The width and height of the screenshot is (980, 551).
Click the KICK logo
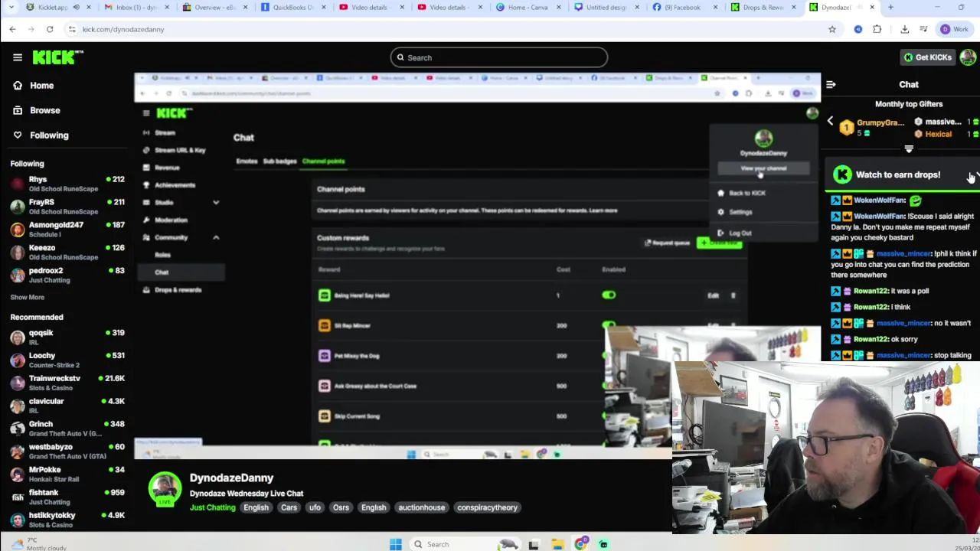[x=57, y=57]
